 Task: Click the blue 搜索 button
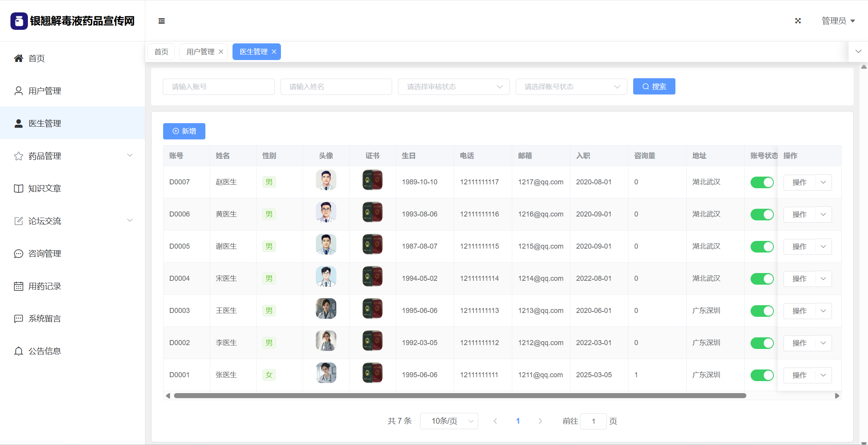pyautogui.click(x=654, y=87)
